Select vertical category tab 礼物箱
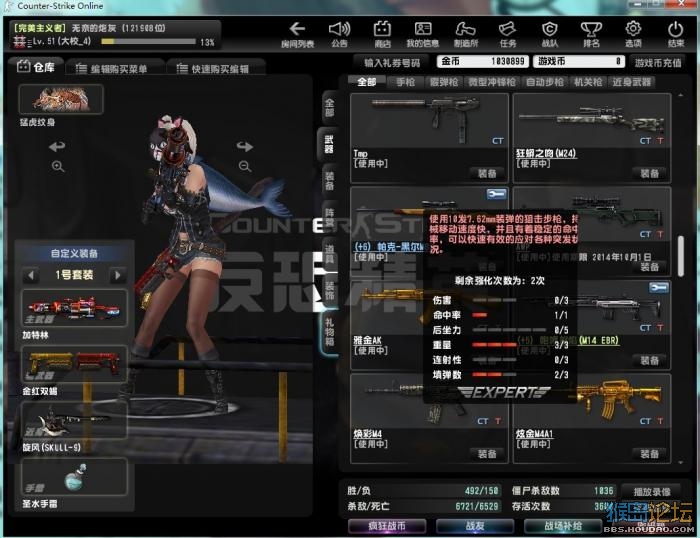This screenshot has height=538, width=700. click(x=329, y=331)
